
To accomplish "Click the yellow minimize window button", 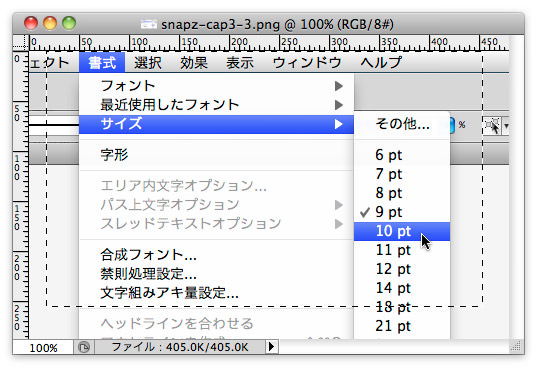I will point(50,24).
